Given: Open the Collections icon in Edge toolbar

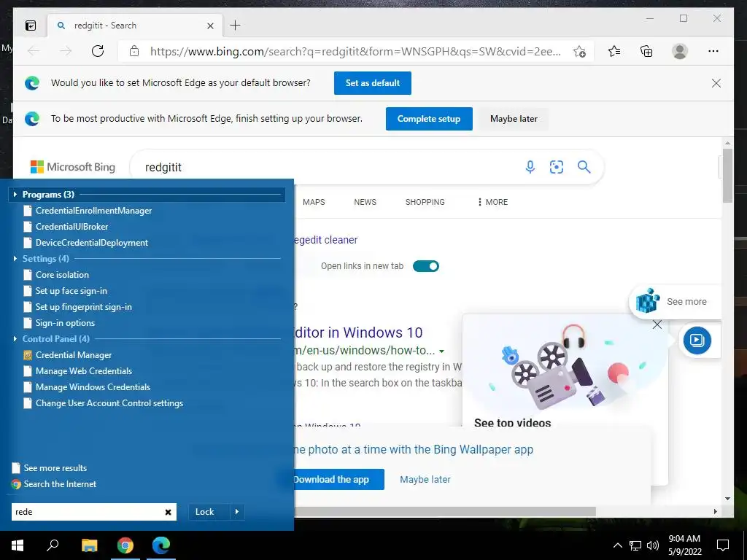Looking at the screenshot, I should coord(646,51).
